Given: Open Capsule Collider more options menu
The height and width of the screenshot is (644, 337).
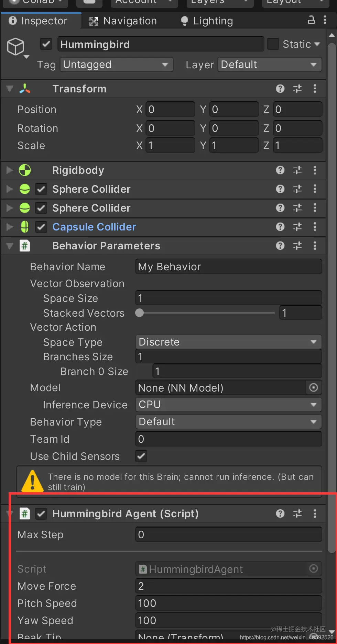Looking at the screenshot, I should click(x=315, y=227).
